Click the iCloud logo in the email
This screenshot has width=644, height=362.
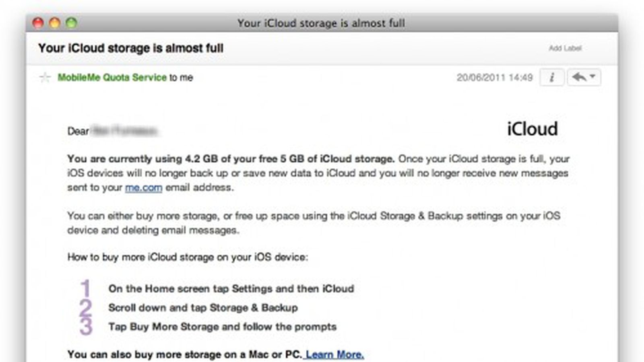(532, 129)
